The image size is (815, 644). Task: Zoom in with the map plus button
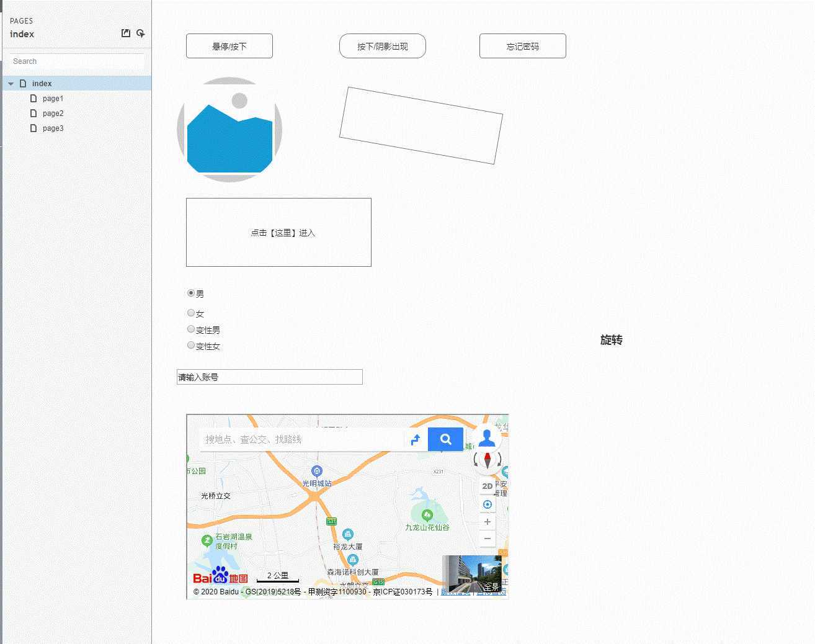click(488, 522)
